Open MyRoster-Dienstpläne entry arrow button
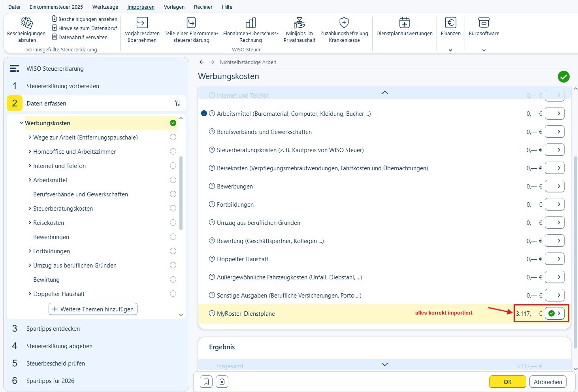The width and height of the screenshot is (578, 392). (x=555, y=313)
